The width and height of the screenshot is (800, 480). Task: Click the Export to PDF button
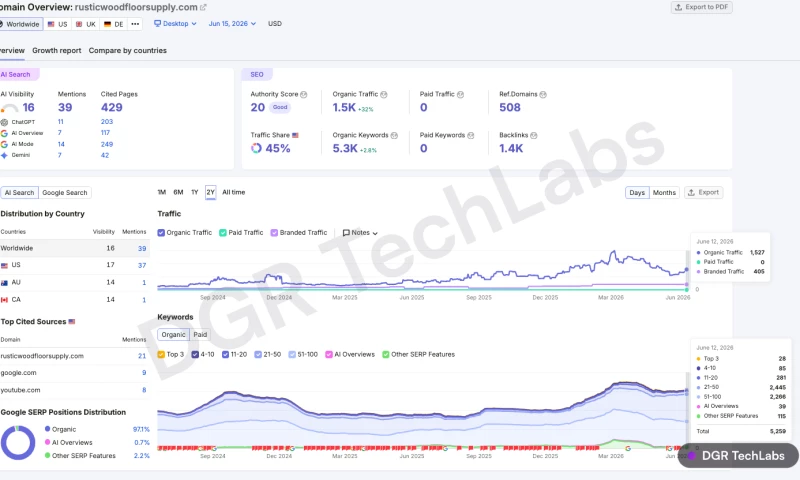702,7
